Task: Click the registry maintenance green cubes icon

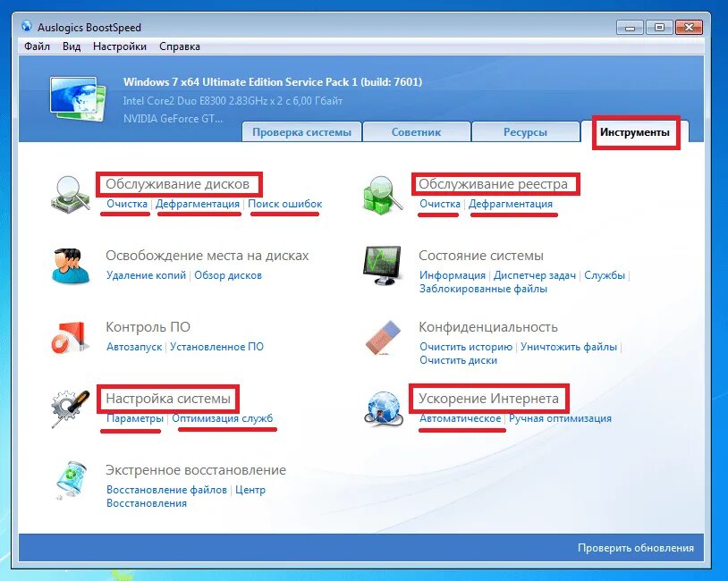Action: point(382,195)
